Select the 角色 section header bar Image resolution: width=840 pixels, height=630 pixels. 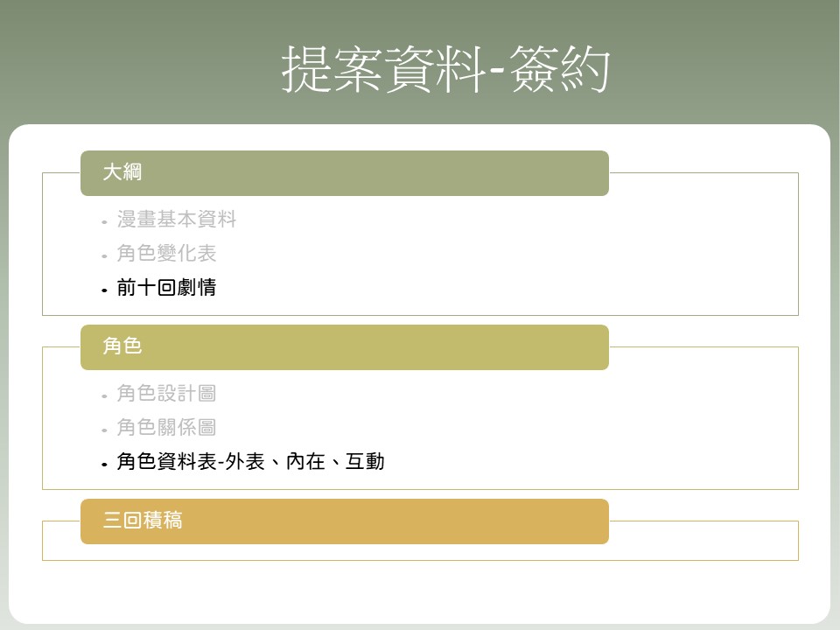click(x=344, y=347)
